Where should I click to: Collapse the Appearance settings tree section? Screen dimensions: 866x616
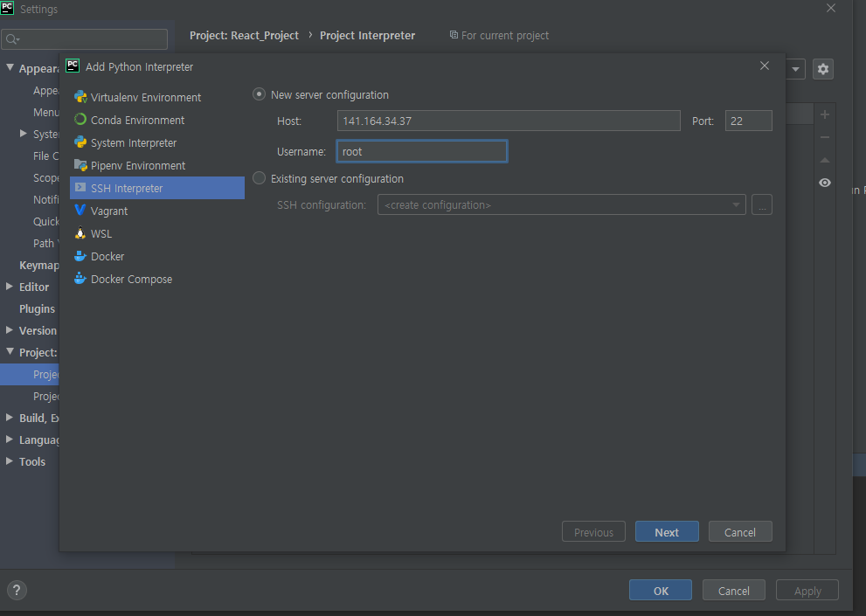pyautogui.click(x=10, y=67)
